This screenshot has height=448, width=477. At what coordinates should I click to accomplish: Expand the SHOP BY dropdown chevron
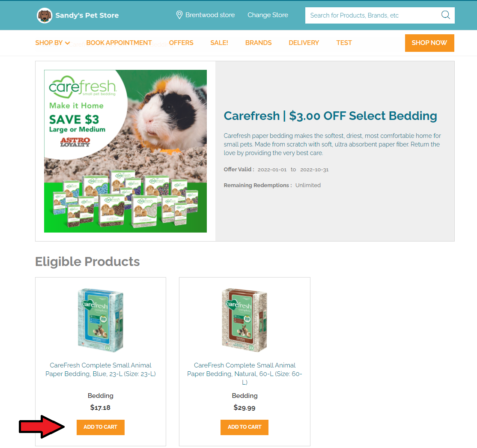(68, 43)
